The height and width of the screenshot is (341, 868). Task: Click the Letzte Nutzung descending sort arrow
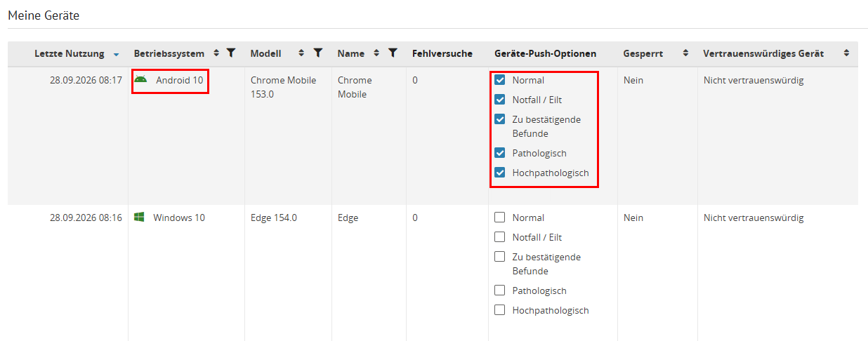click(116, 54)
